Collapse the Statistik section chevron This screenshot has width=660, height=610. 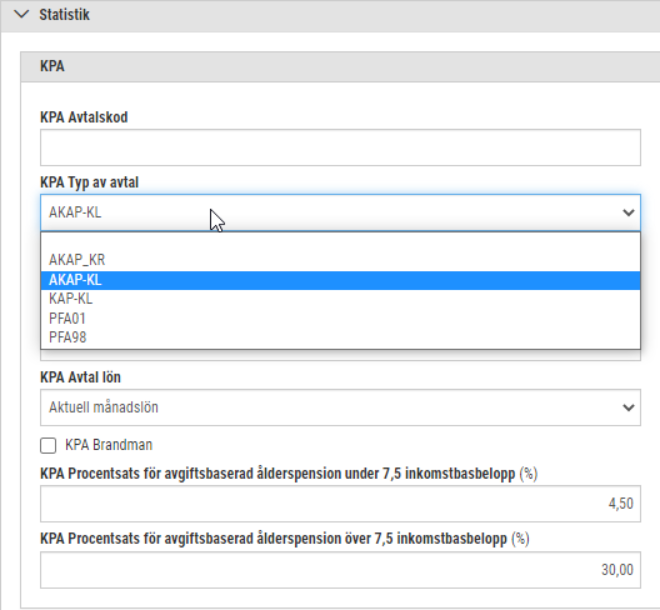coord(21,14)
